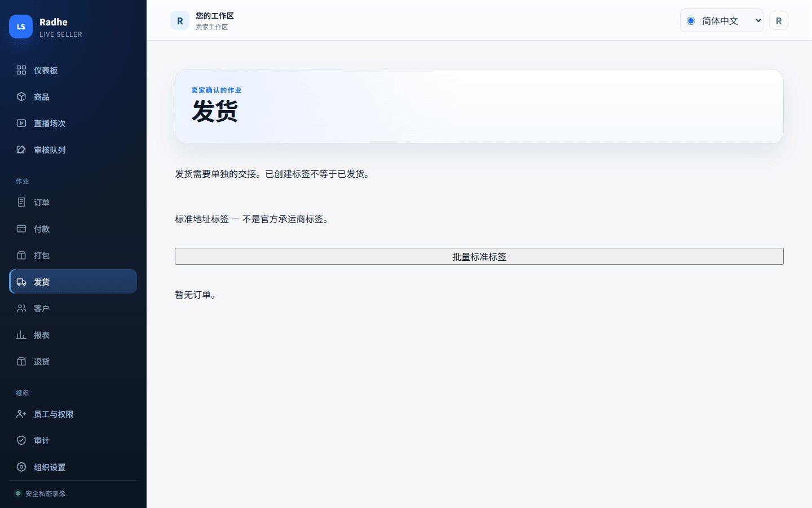Click the packing box icon beside 打包

pos(21,255)
